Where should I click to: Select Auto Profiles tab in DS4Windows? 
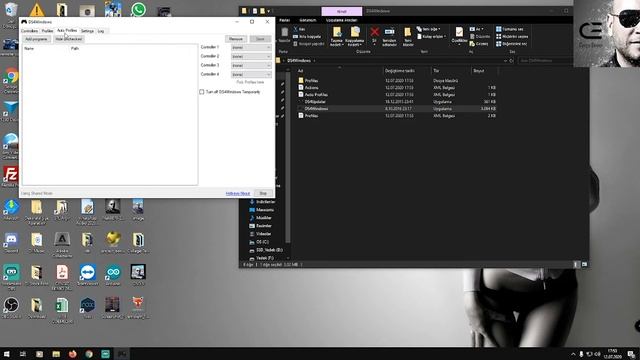67,31
